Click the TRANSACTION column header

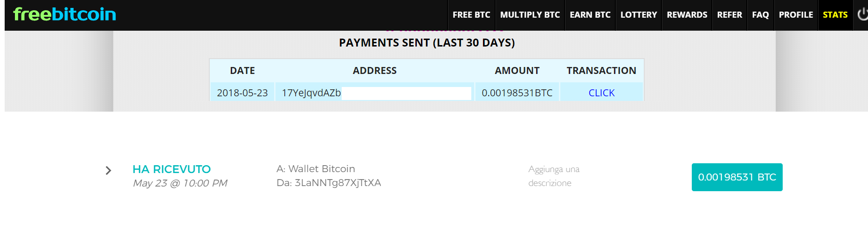601,71
